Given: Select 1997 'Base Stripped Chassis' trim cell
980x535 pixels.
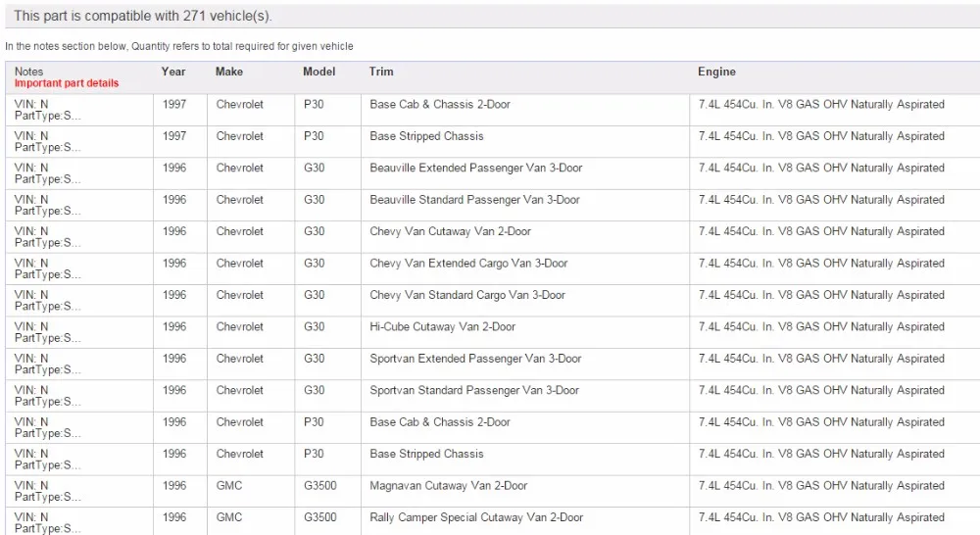Looking at the screenshot, I should (426, 136).
